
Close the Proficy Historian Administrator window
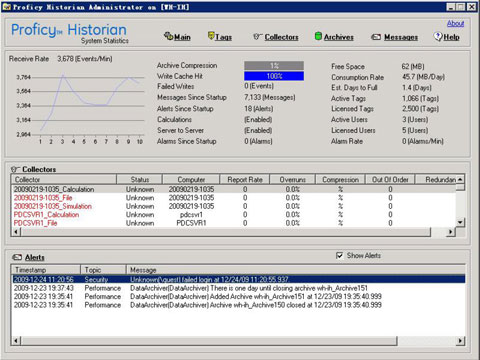click(471, 7)
